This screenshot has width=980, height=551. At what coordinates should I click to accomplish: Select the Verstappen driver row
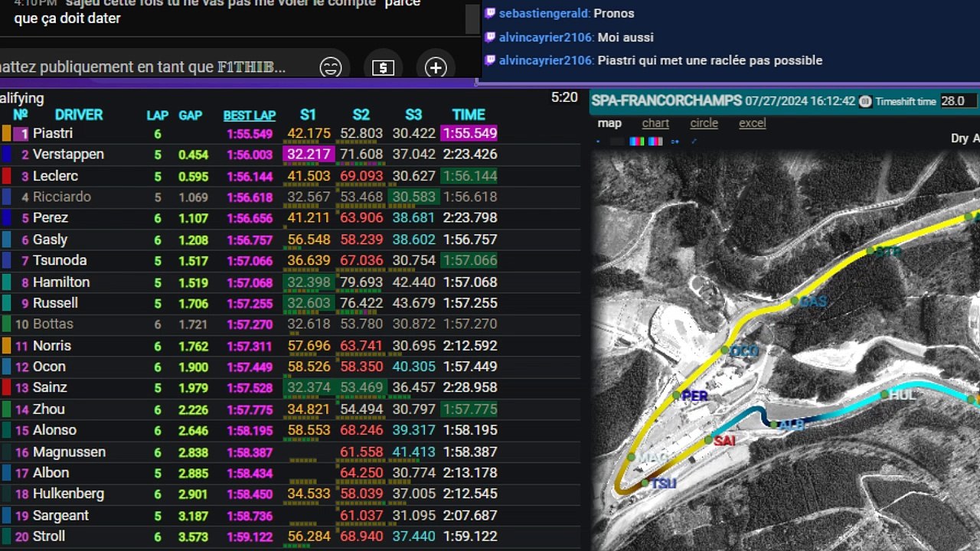pyautogui.click(x=289, y=155)
